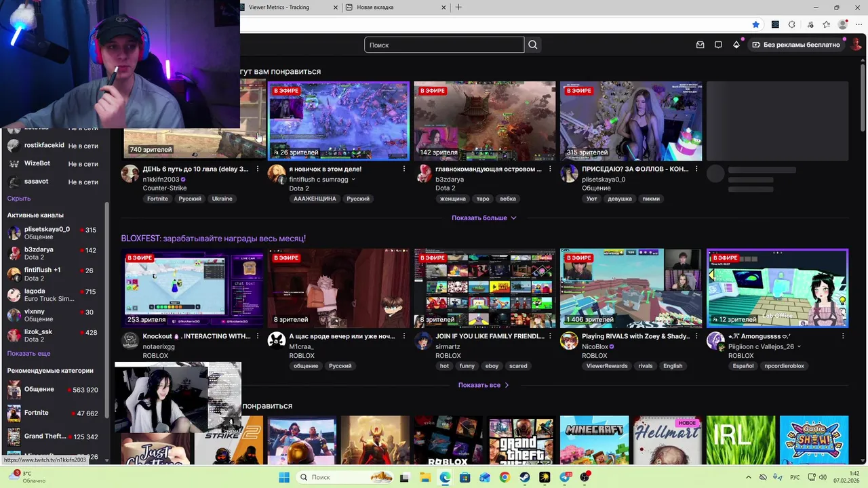868x488 pixels.
Task: Open the browser three-dots settings menu
Action: (859, 25)
